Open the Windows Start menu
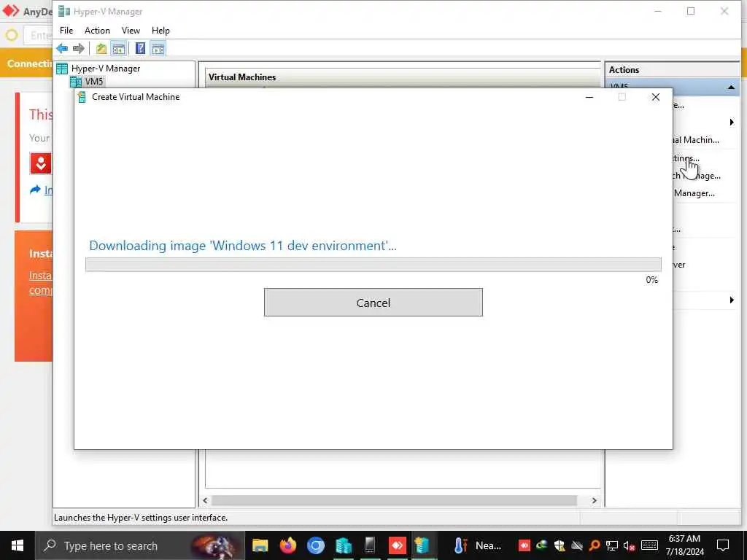The image size is (747, 560). point(18,545)
